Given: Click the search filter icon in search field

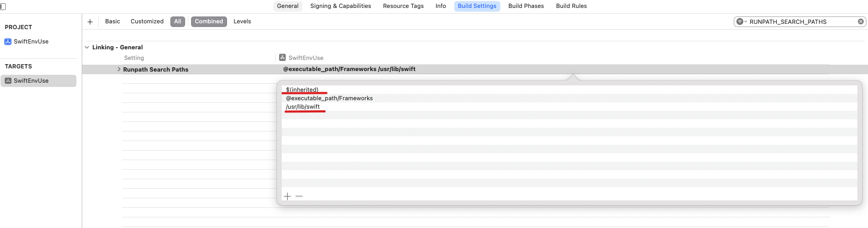Looking at the screenshot, I should coord(740,22).
